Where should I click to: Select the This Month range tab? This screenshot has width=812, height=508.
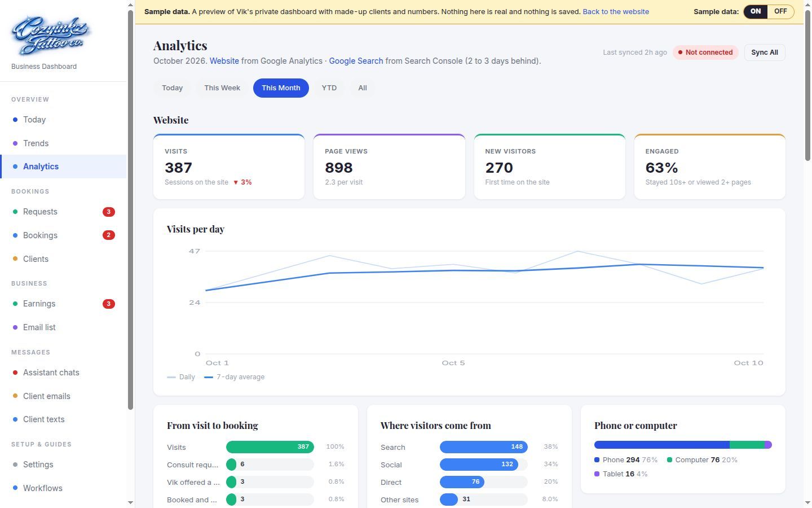point(281,88)
